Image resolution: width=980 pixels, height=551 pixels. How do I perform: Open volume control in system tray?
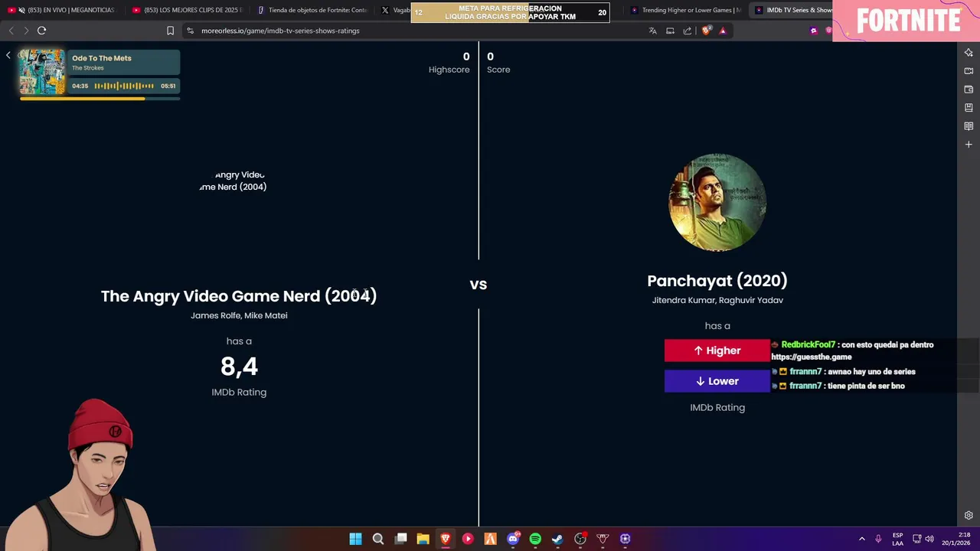point(929,539)
